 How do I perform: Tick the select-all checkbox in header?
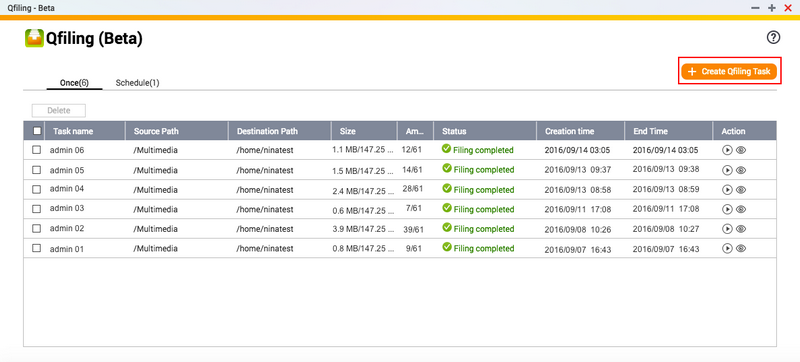point(37,131)
